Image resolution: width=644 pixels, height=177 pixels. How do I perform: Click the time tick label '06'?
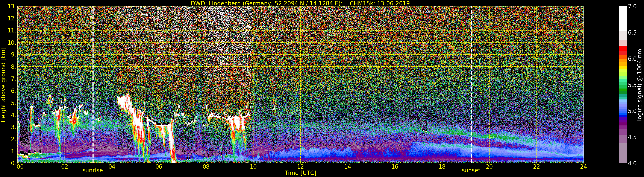click(x=159, y=166)
